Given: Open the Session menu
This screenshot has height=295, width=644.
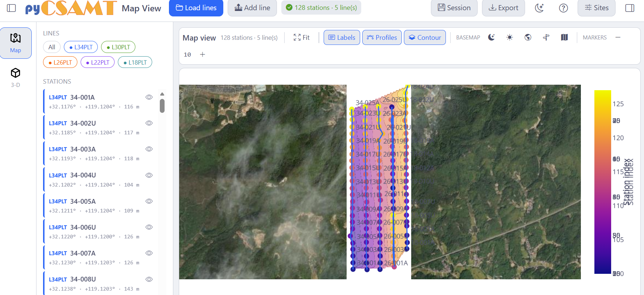Looking at the screenshot, I should 454,8.
